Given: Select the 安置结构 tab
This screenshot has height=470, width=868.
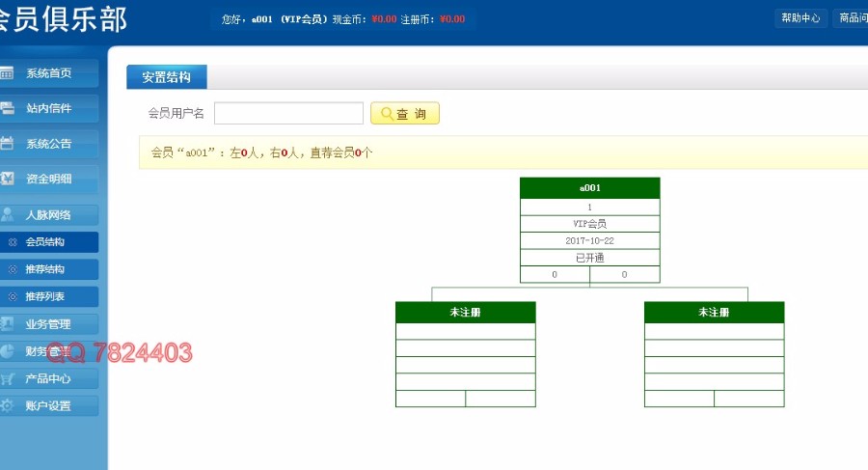Looking at the screenshot, I should 166,77.
